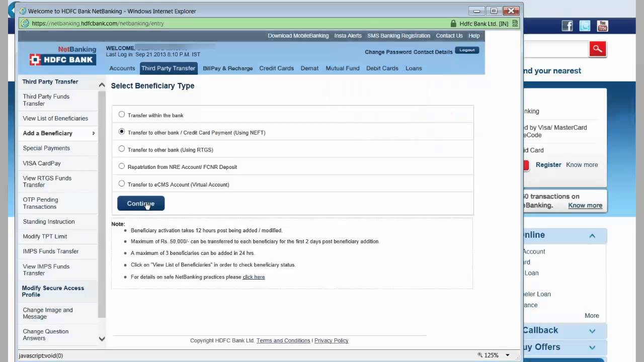
Task: Open View RTGS Funds Transfer
Action: tap(47, 182)
